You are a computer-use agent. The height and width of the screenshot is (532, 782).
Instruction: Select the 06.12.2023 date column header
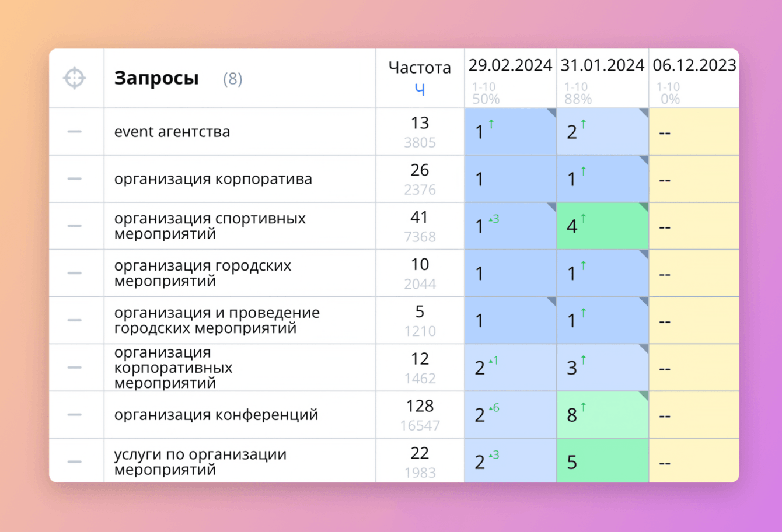[x=694, y=65]
